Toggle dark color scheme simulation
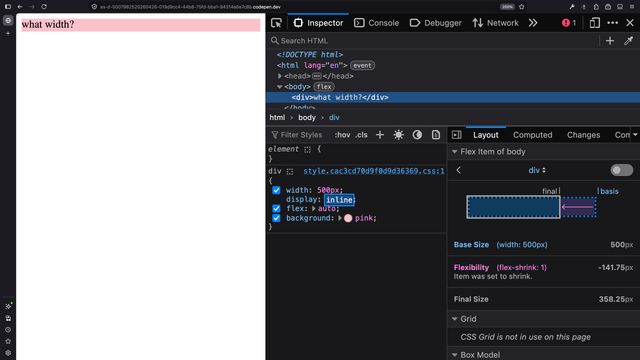 coord(417,135)
